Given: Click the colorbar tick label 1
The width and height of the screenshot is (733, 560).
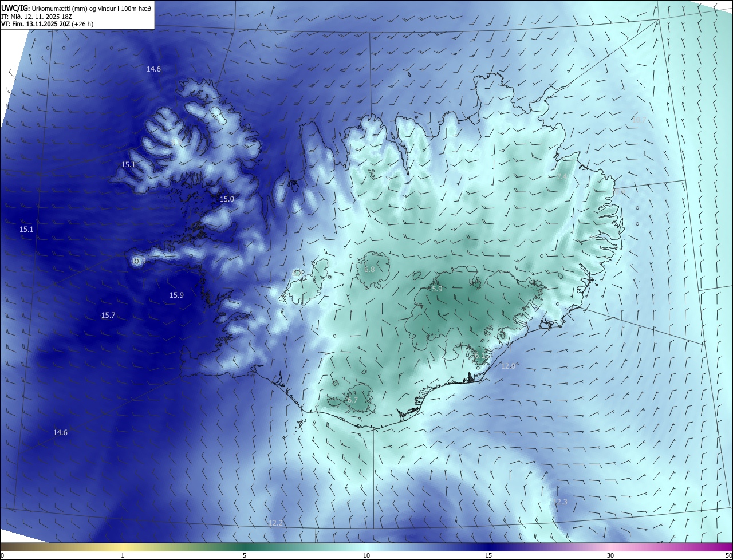Looking at the screenshot, I should pyautogui.click(x=123, y=555).
